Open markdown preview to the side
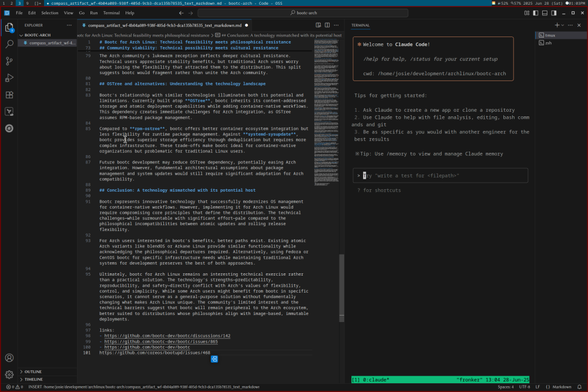 pyautogui.click(x=318, y=25)
